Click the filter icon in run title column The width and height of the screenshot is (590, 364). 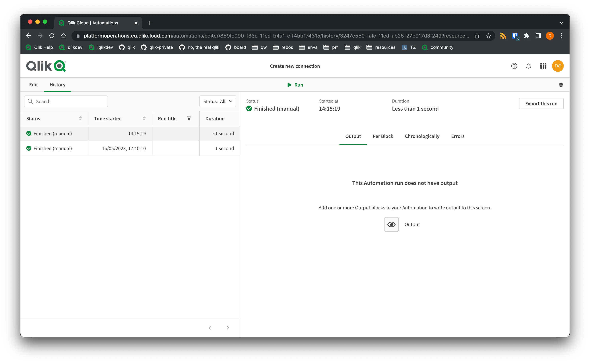(x=189, y=118)
